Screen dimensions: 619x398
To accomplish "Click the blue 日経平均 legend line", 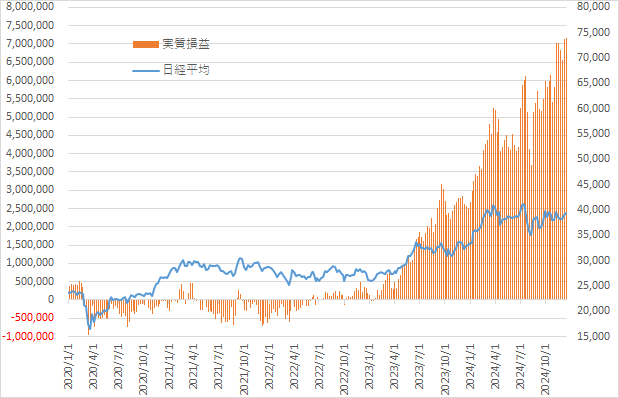I will (146, 71).
